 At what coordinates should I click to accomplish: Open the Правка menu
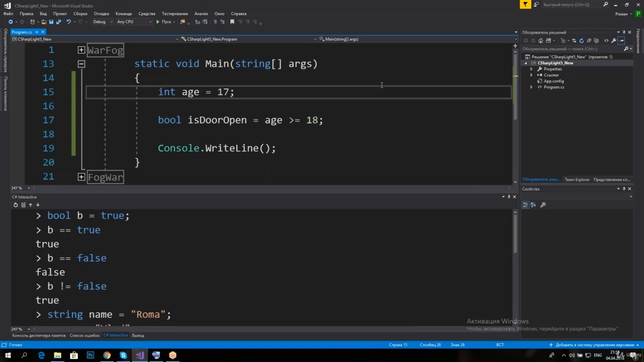point(26,14)
